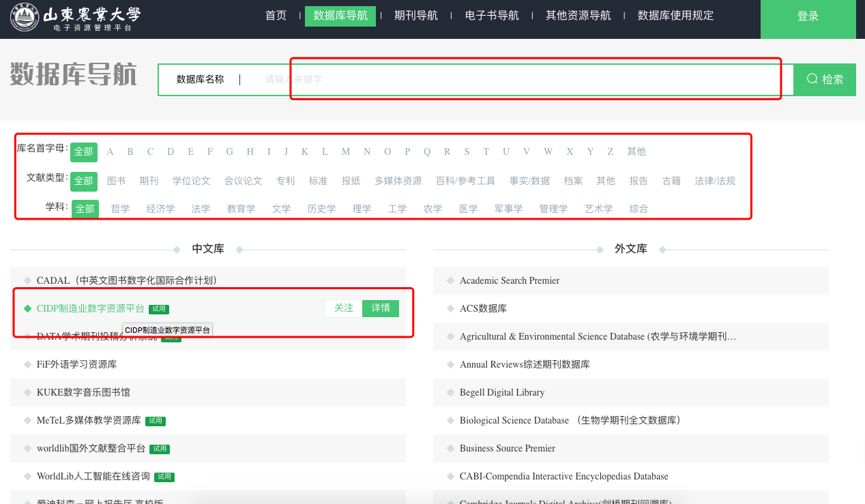Click 关注 to follow the CIDP database
Viewport: 865px width, 504px height.
[x=344, y=308]
